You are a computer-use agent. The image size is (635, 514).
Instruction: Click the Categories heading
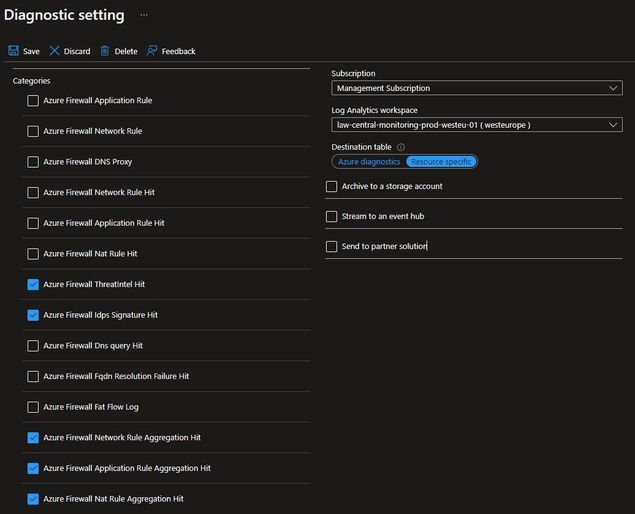(x=32, y=81)
